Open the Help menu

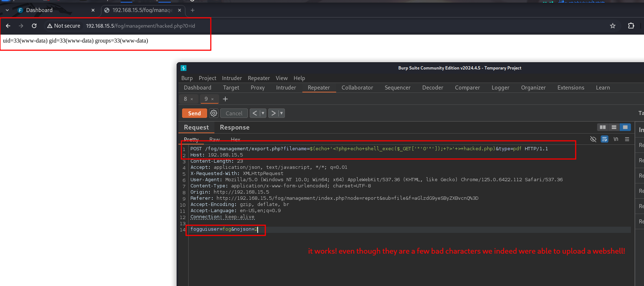pyautogui.click(x=299, y=78)
